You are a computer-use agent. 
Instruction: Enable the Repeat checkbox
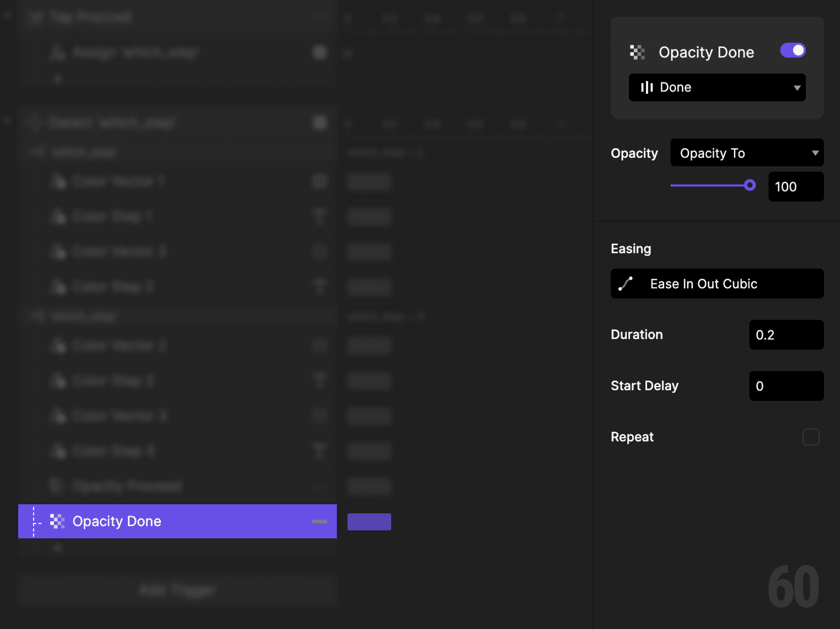click(x=811, y=437)
